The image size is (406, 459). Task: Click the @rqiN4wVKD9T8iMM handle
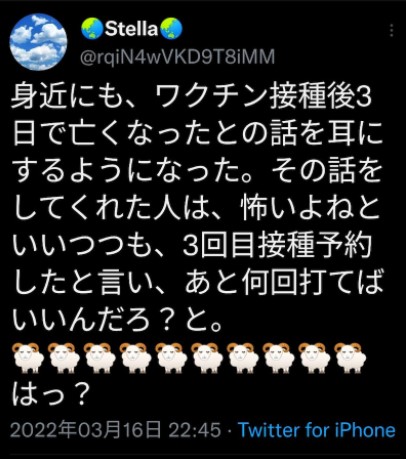[177, 57]
